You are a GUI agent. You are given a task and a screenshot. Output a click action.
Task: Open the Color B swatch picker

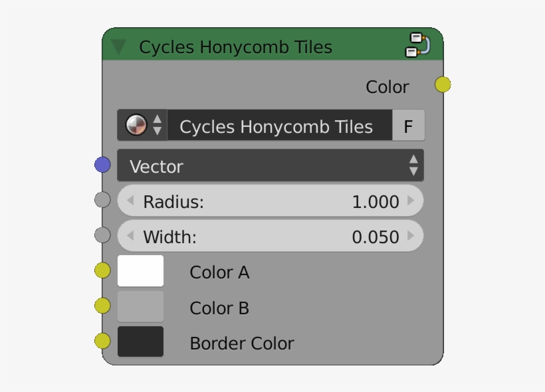click(x=140, y=306)
